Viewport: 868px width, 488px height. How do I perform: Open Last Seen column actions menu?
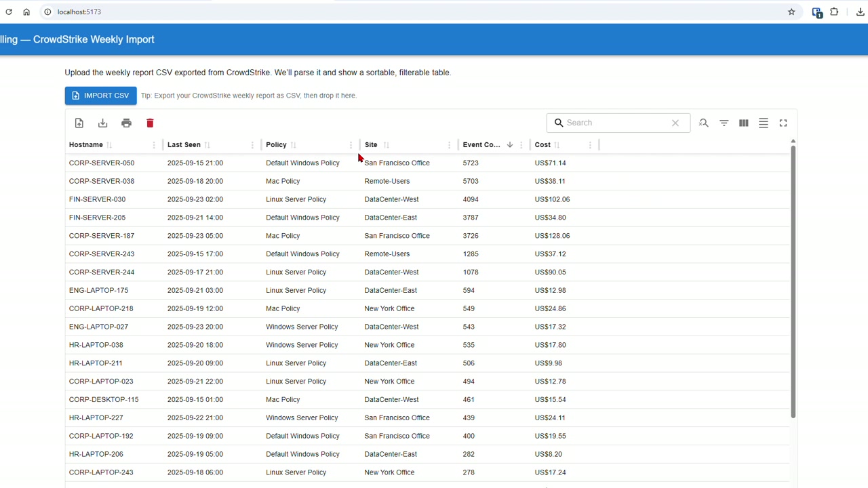pos(252,145)
